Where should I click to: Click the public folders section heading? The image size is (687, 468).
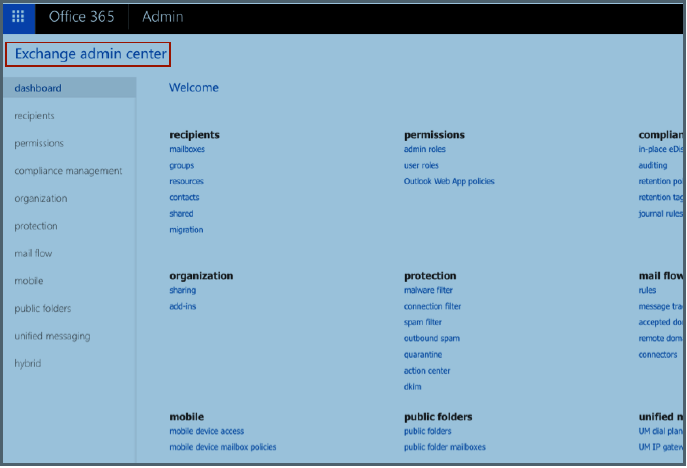438,417
